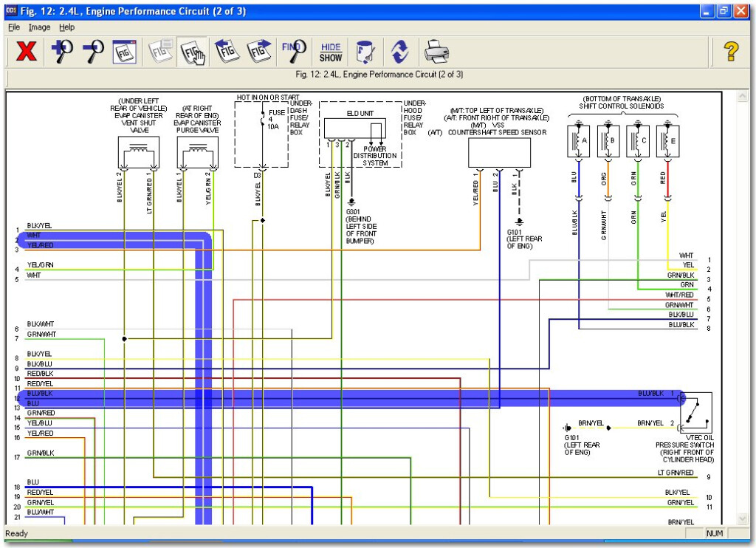Viewport: 756px width, 548px height.
Task: Click the Hide/Show toolbar button
Action: coord(331,52)
